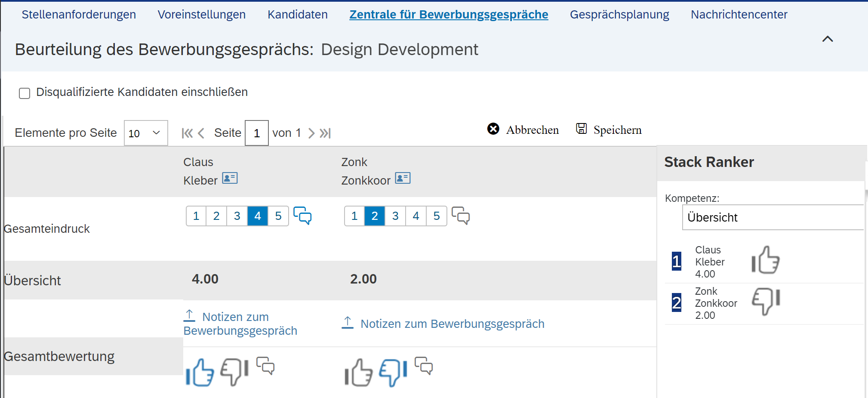Screen dimensions: 868x398
Task: Select rank badge 2 in Stack Ranker
Action: click(677, 302)
